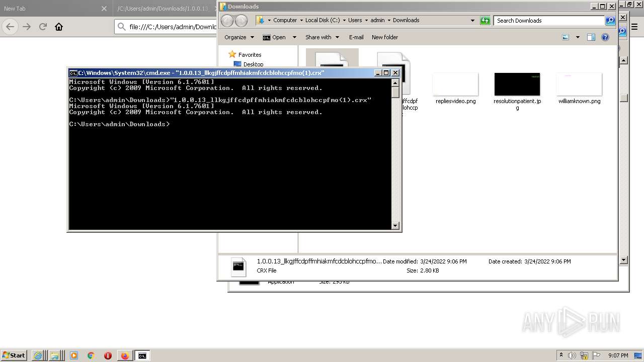The image size is (644, 362).
Task: Select the file:///C:/Users/admin Firefox tab
Action: 165,9
